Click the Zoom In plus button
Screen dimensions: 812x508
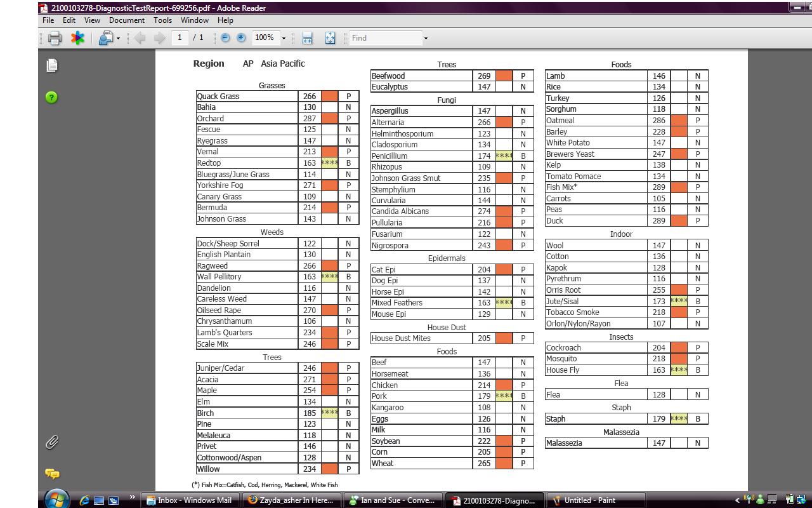click(241, 38)
